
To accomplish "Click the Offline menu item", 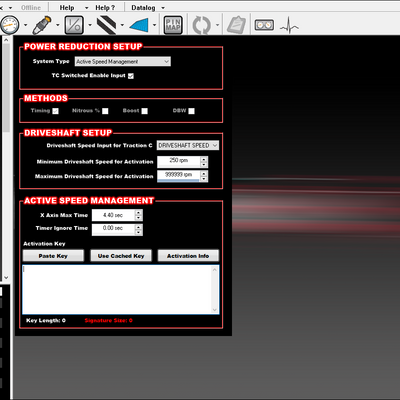I will click(31, 7).
